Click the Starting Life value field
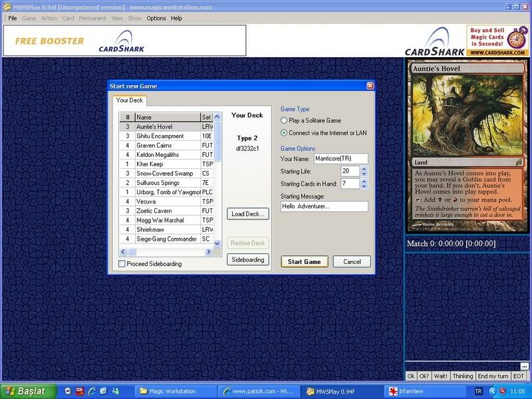The width and height of the screenshot is (532, 399). pyautogui.click(x=350, y=171)
